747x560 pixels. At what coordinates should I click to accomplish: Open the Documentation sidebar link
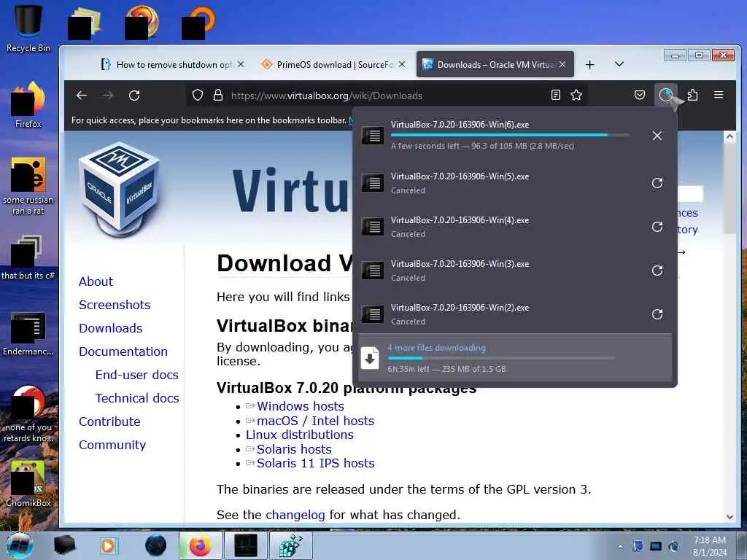point(123,351)
